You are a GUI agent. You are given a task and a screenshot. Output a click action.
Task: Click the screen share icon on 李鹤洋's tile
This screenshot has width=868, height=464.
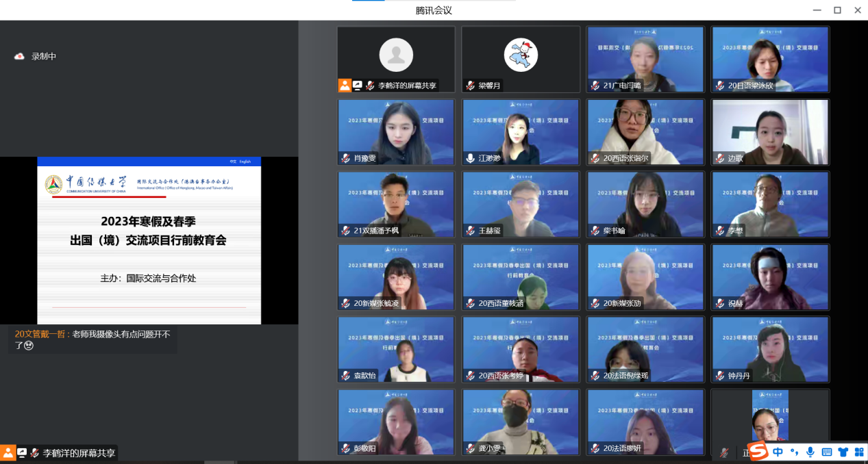click(x=357, y=86)
